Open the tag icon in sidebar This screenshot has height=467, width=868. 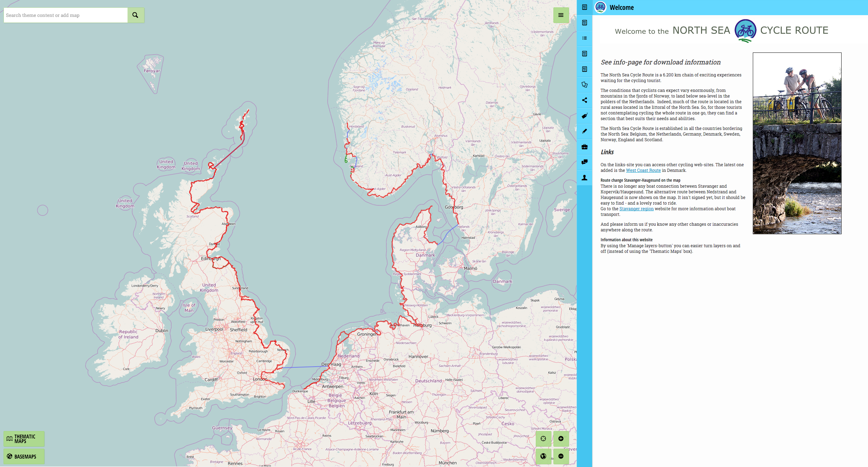584,116
